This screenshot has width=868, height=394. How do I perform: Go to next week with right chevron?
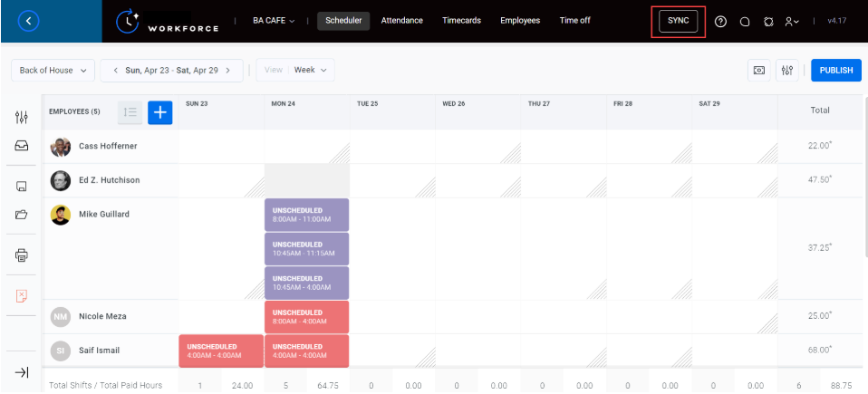point(227,71)
